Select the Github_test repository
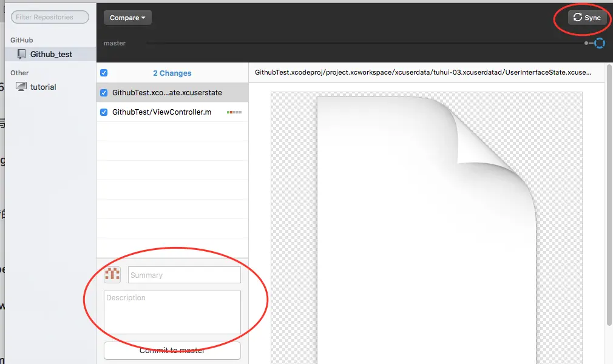The height and width of the screenshot is (364, 613). point(51,55)
